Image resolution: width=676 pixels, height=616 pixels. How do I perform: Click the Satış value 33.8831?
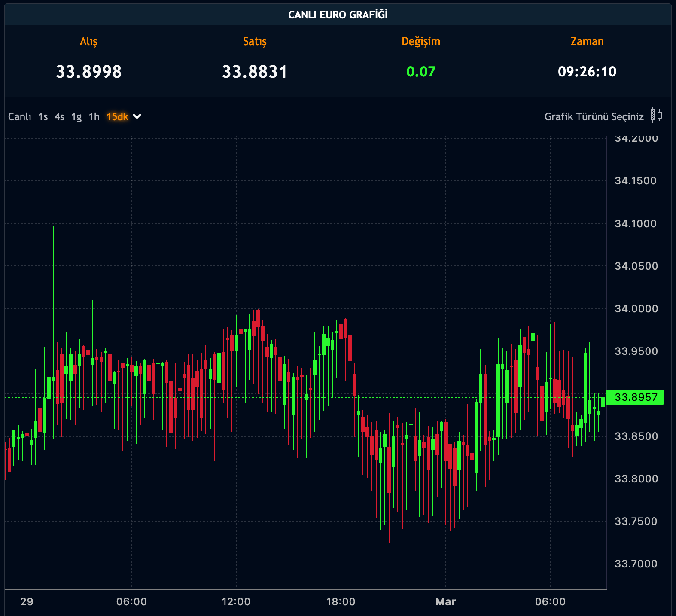(255, 72)
